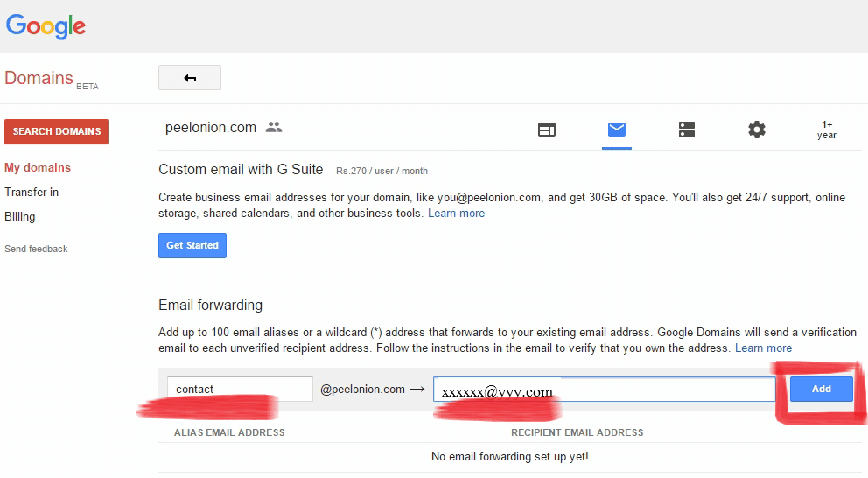This screenshot has height=478, width=868.
Task: Click the RECIPIENT EMAIL ADDRESS column header
Action: [x=577, y=432]
